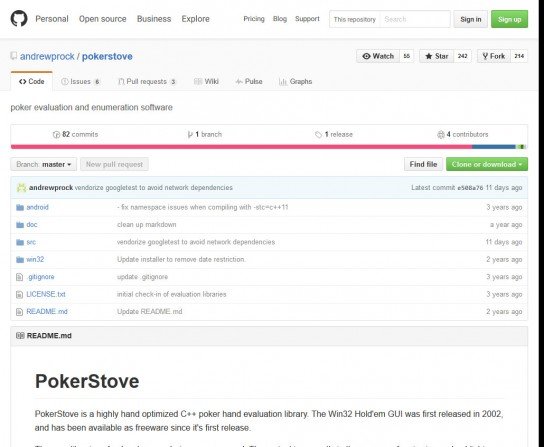
Task: Open the forks count 214
Action: (x=519, y=56)
